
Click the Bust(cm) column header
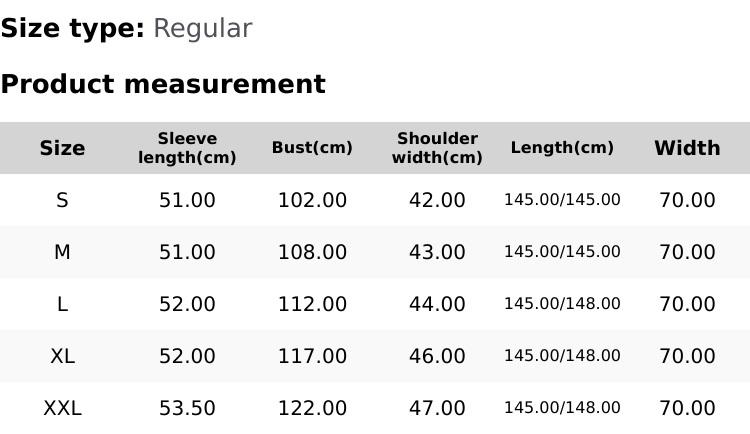pyautogui.click(x=312, y=148)
